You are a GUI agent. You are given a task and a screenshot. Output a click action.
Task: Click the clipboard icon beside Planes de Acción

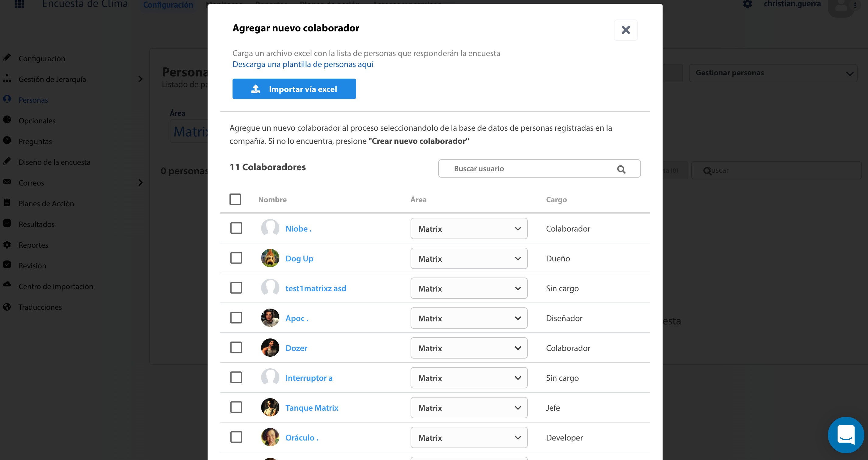point(7,202)
